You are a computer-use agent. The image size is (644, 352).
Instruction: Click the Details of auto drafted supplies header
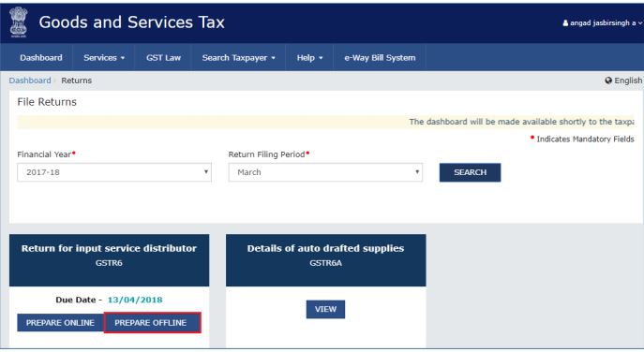(325, 248)
